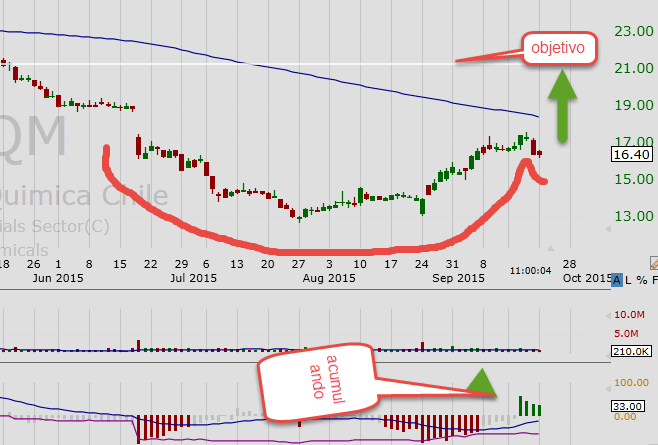Open the pencil drawing tool icon
This screenshot has width=658, height=445.
click(x=654, y=263)
